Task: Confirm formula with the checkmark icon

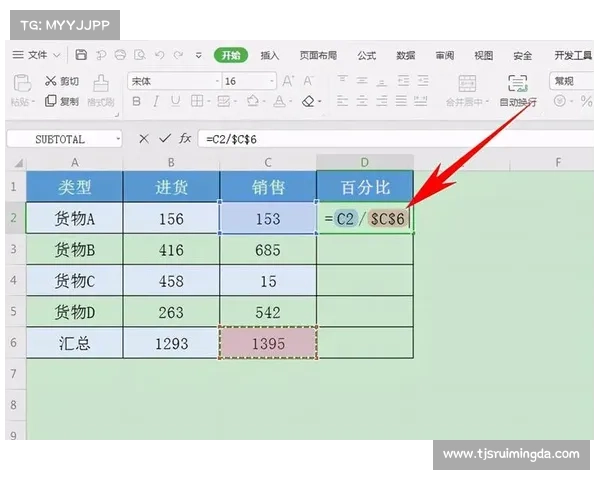Action: pos(165,138)
